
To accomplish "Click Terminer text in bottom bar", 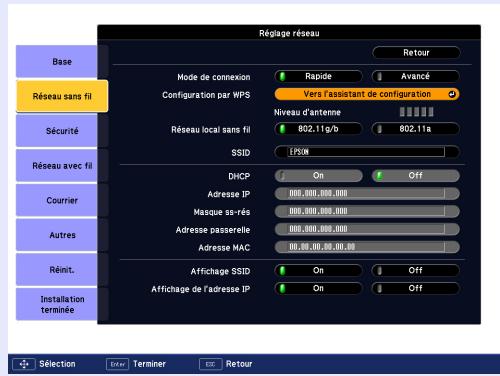I will pos(149,364).
